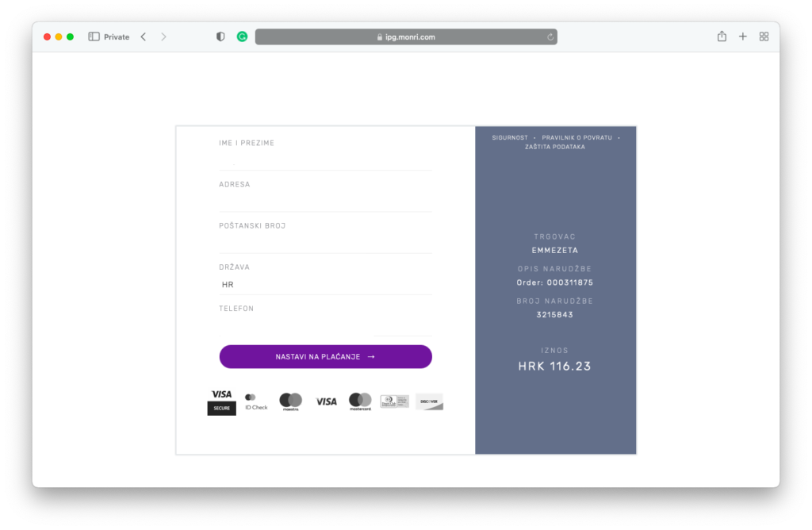Toggle the Safari sidebar
The width and height of the screenshot is (812, 530).
click(x=94, y=36)
